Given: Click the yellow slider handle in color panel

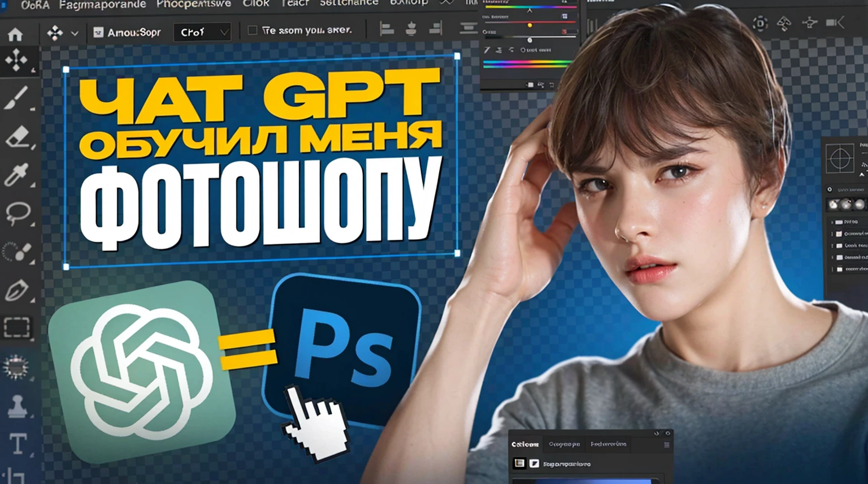Looking at the screenshot, I should (530, 25).
